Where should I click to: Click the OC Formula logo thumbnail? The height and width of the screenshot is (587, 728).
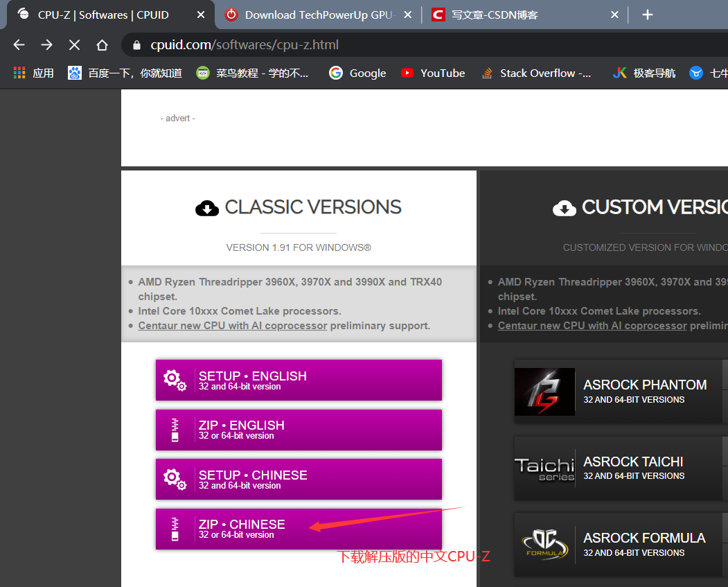click(544, 544)
